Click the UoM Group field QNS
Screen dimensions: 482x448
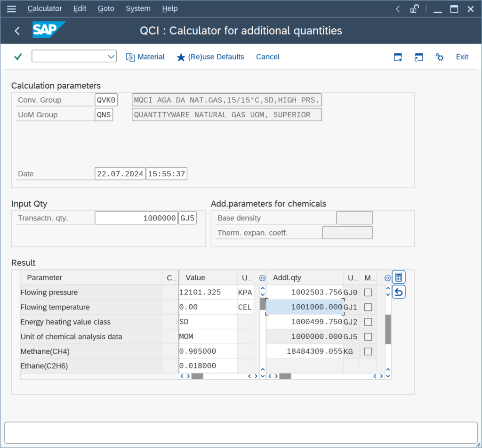(104, 115)
